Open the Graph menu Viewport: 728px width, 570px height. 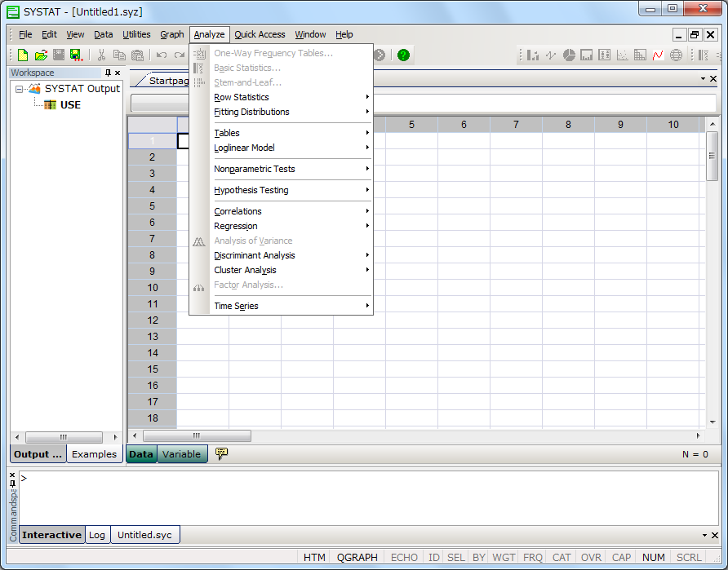click(171, 34)
